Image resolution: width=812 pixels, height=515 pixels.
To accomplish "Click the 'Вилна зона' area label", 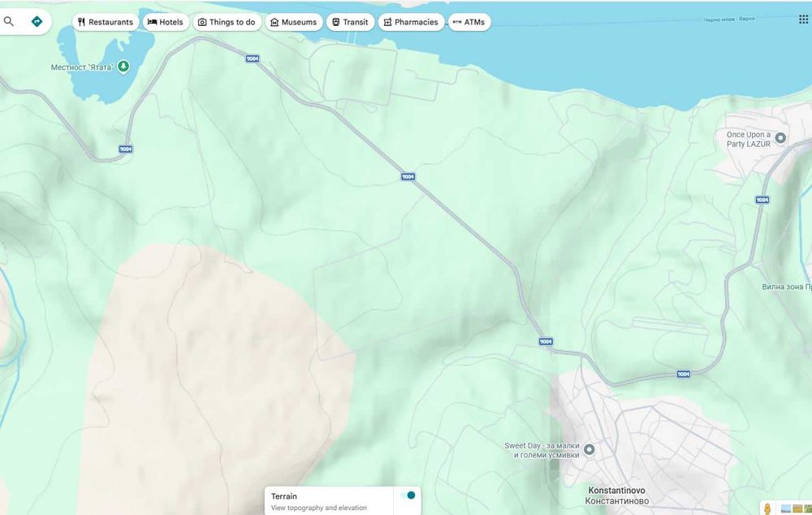I will click(786, 287).
